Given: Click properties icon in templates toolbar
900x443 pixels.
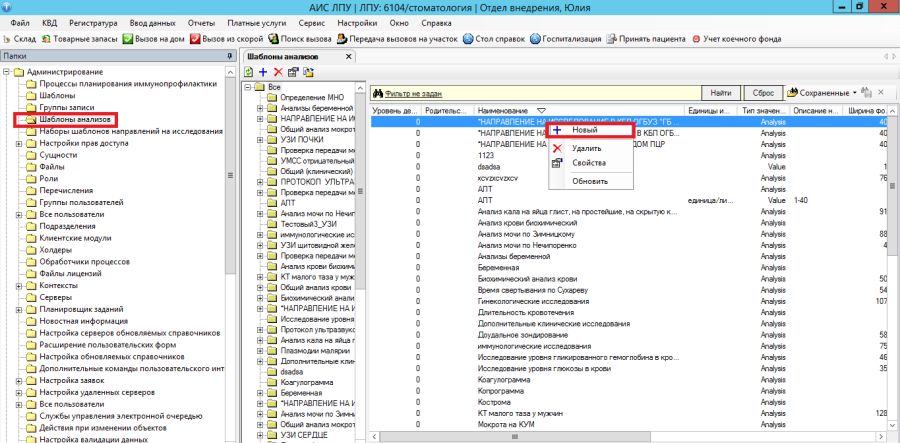Looking at the screenshot, I should pyautogui.click(x=293, y=72).
